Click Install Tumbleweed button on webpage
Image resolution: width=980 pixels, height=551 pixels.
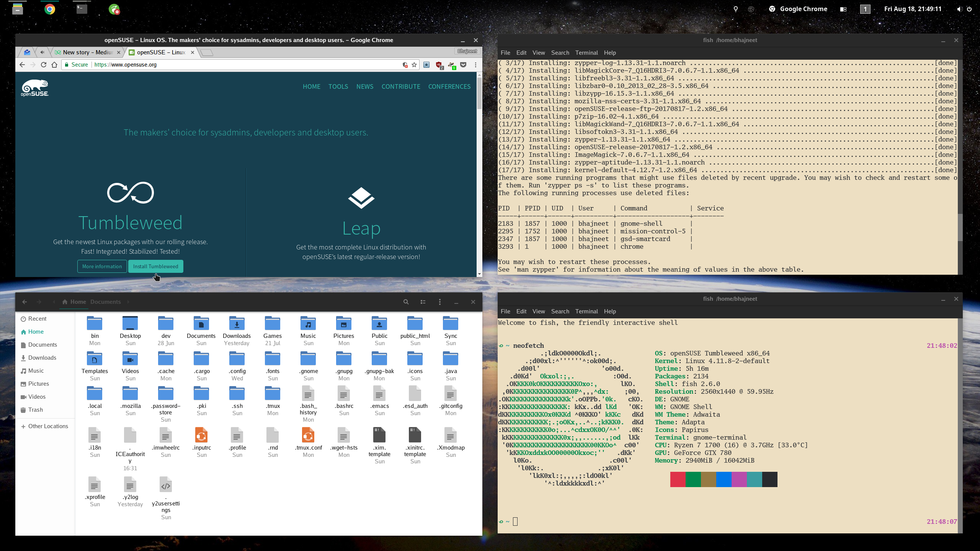155,266
